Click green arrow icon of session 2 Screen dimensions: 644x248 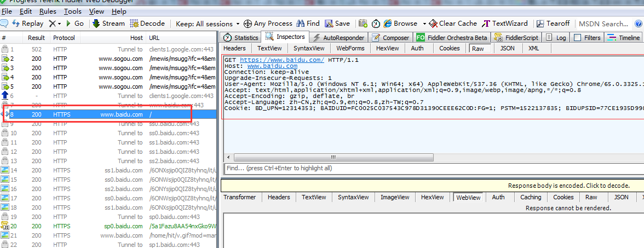point(5,59)
